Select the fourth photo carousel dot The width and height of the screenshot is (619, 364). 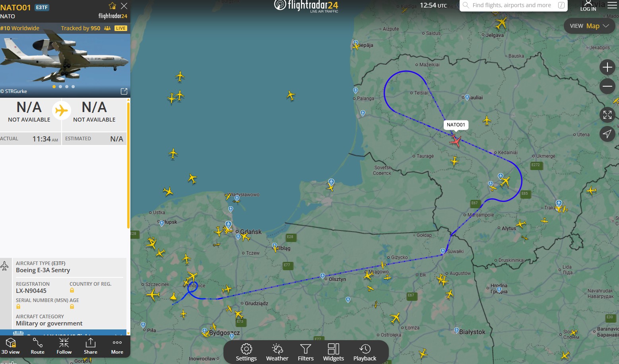[73, 86]
